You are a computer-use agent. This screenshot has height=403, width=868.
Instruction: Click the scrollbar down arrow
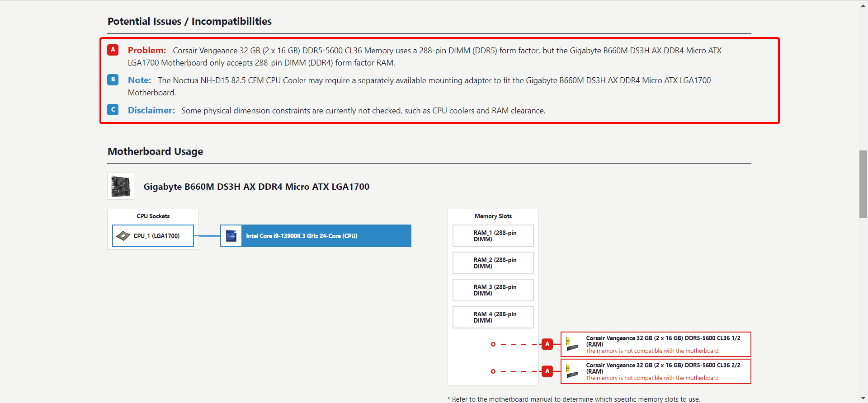[x=863, y=398]
